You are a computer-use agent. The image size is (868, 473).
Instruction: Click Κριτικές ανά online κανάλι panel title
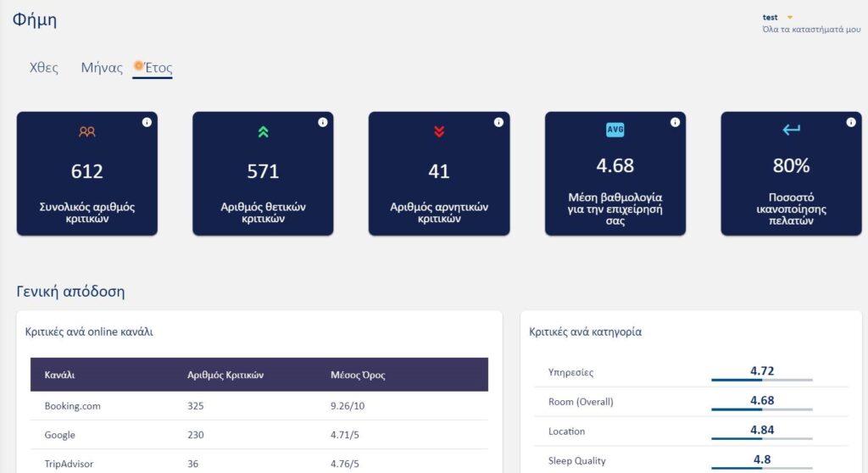pyautogui.click(x=89, y=331)
